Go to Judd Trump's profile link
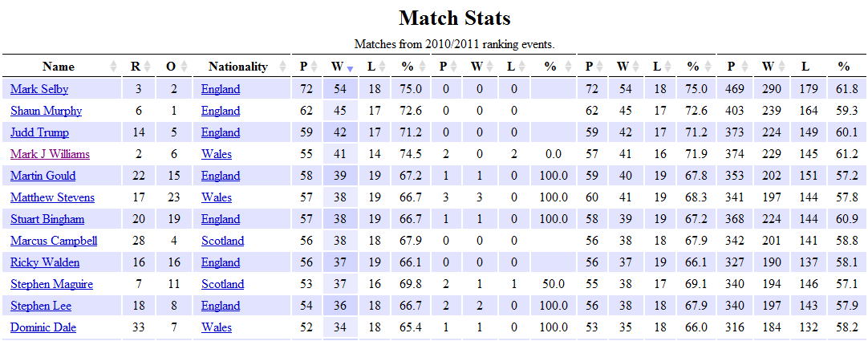This screenshot has width=868, height=341. click(39, 132)
